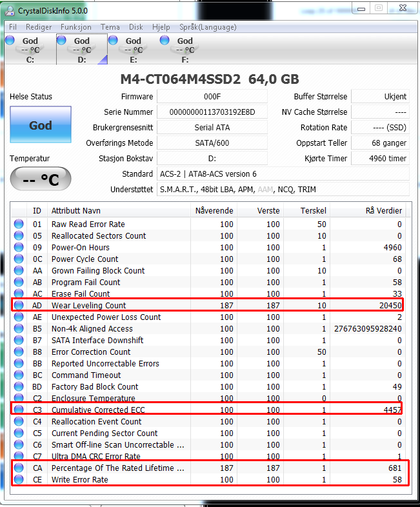Click status icon for Power Cycle Count
The height and width of the screenshot is (507, 420).
coord(19,259)
